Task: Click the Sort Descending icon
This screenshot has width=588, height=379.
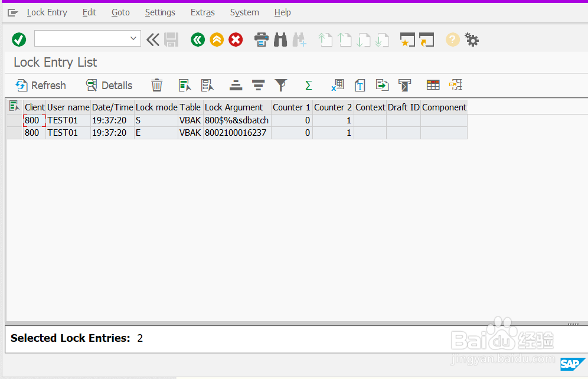Action: (x=259, y=85)
